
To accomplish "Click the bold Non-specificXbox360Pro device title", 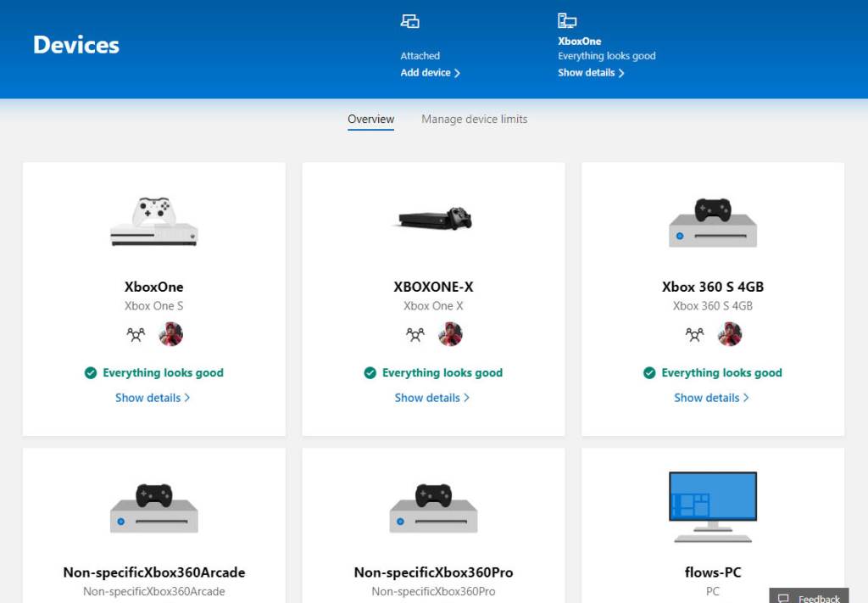I will click(433, 572).
